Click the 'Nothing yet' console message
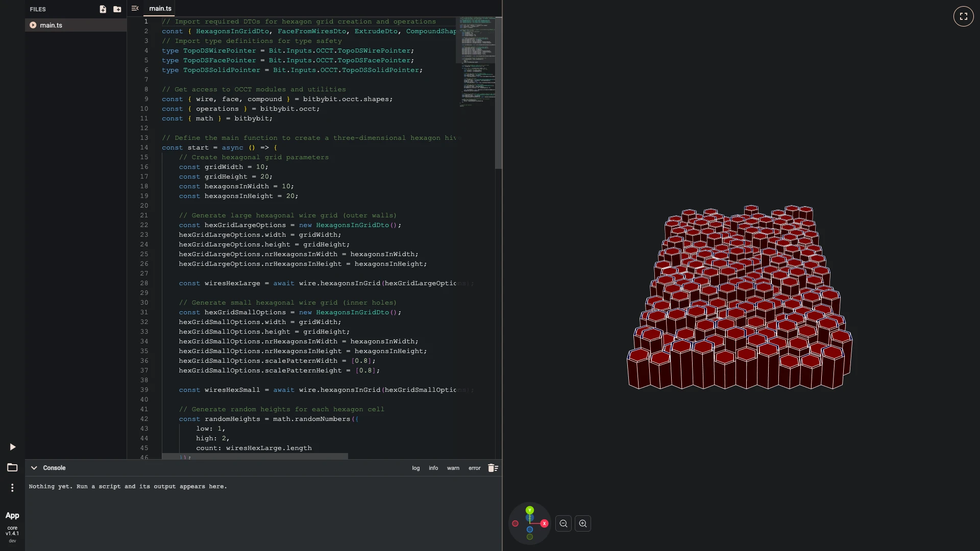Screen dimensions: 980x551 click(x=128, y=487)
